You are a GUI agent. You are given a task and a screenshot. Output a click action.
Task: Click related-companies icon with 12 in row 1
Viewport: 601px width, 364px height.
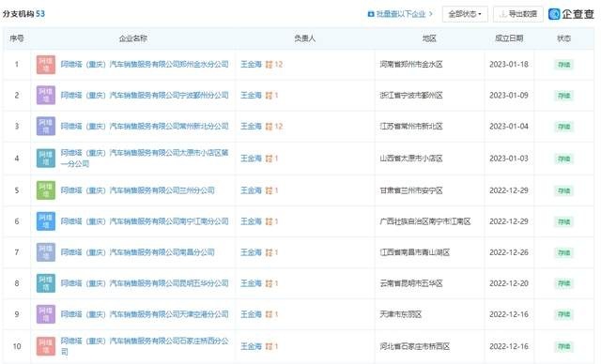[x=270, y=65]
